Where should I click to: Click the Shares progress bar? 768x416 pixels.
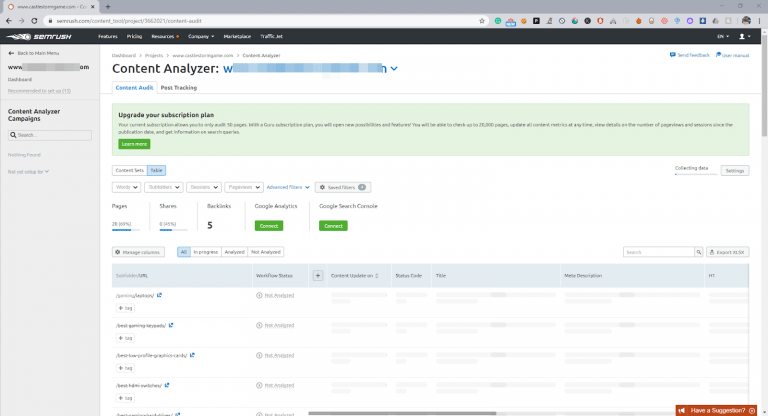(173, 229)
